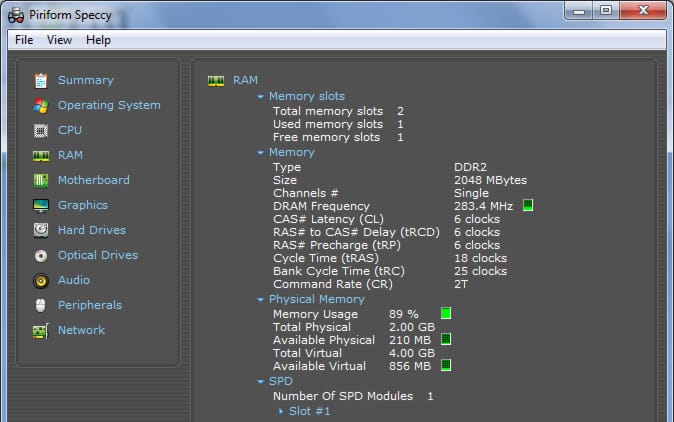Viewport: 674px width, 422px height.
Task: Collapse the Memory slots section
Action: click(261, 97)
